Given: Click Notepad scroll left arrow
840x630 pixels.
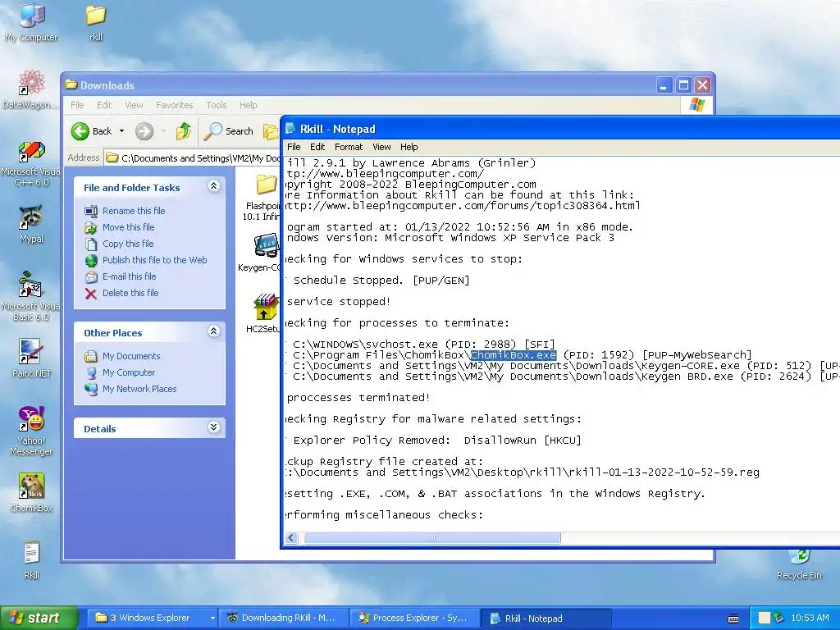Looking at the screenshot, I should pos(291,538).
